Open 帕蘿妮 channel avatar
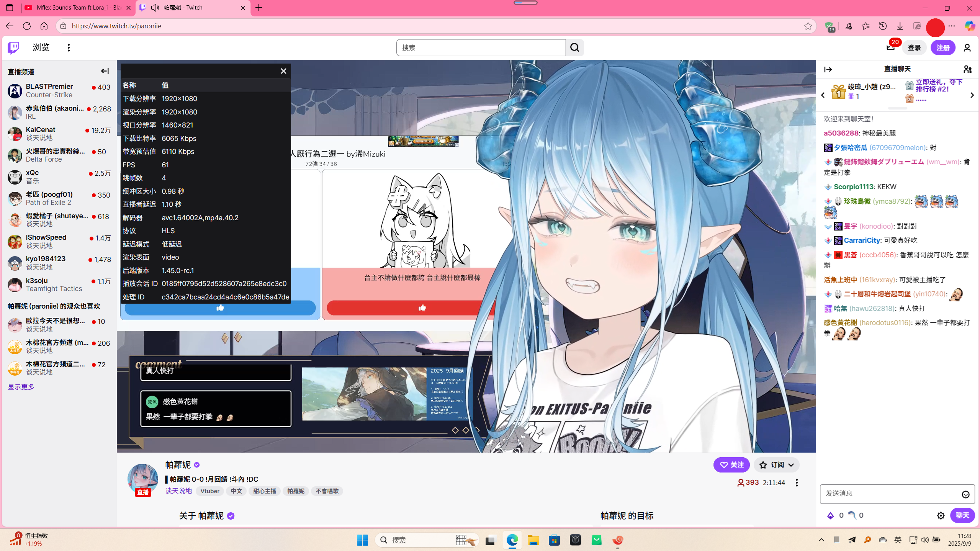This screenshot has height=551, width=980. 143,479
